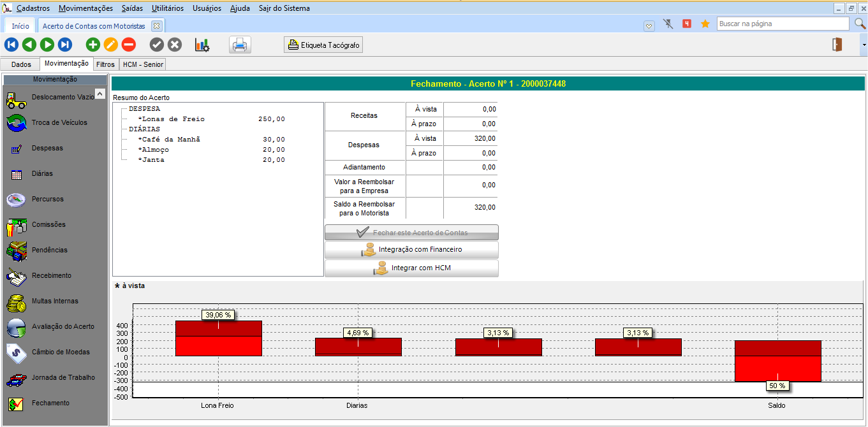Open the chart settings icon
Image resolution: width=868 pixels, height=427 pixels.
tap(202, 45)
